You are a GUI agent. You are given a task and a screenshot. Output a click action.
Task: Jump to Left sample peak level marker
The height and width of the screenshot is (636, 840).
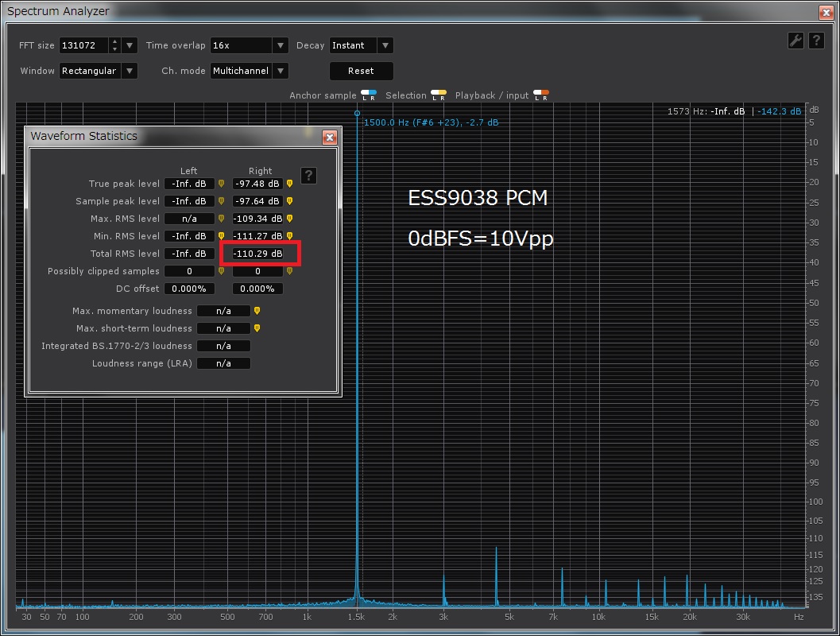tap(221, 201)
